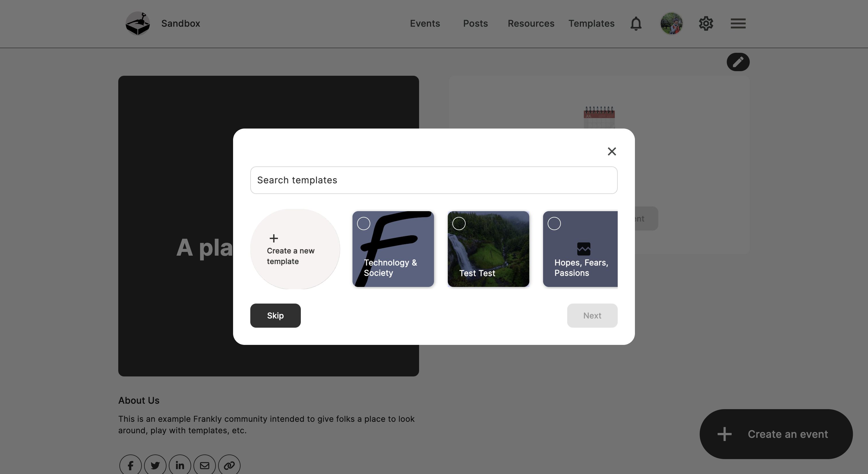
Task: Share via Facebook icon
Action: pyautogui.click(x=130, y=465)
